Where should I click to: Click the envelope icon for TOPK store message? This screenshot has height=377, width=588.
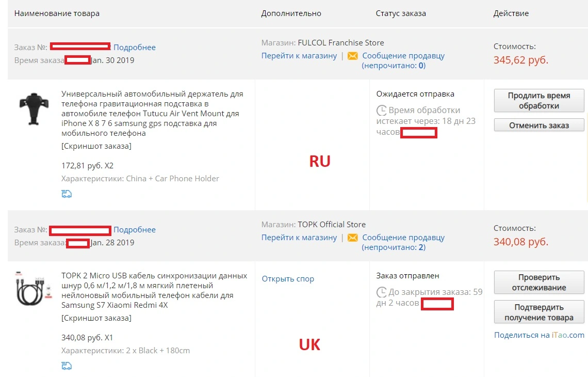click(352, 238)
